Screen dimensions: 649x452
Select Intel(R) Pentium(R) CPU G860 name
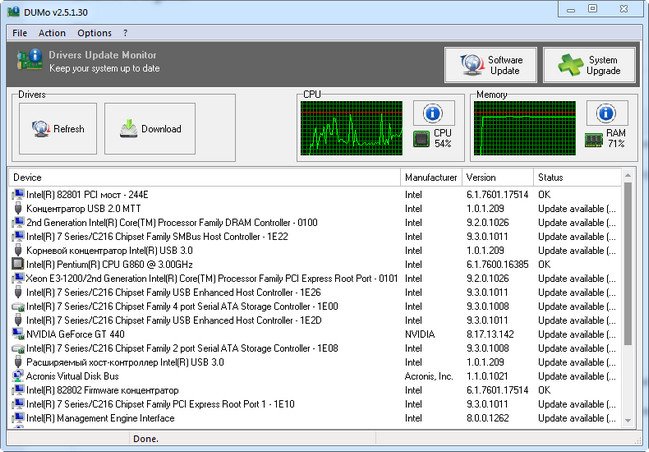pos(109,264)
